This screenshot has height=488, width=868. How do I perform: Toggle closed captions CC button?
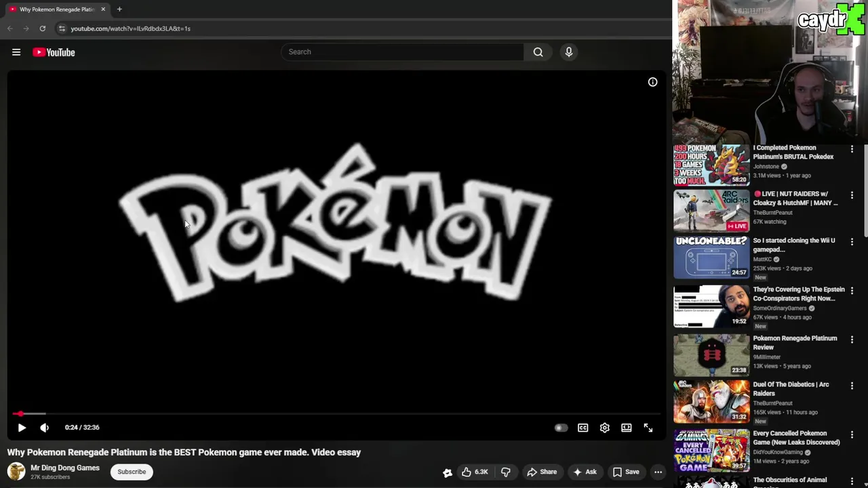coord(583,428)
